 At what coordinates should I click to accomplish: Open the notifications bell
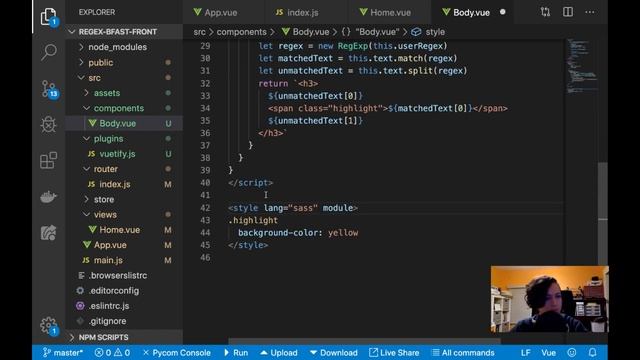[x=592, y=353]
